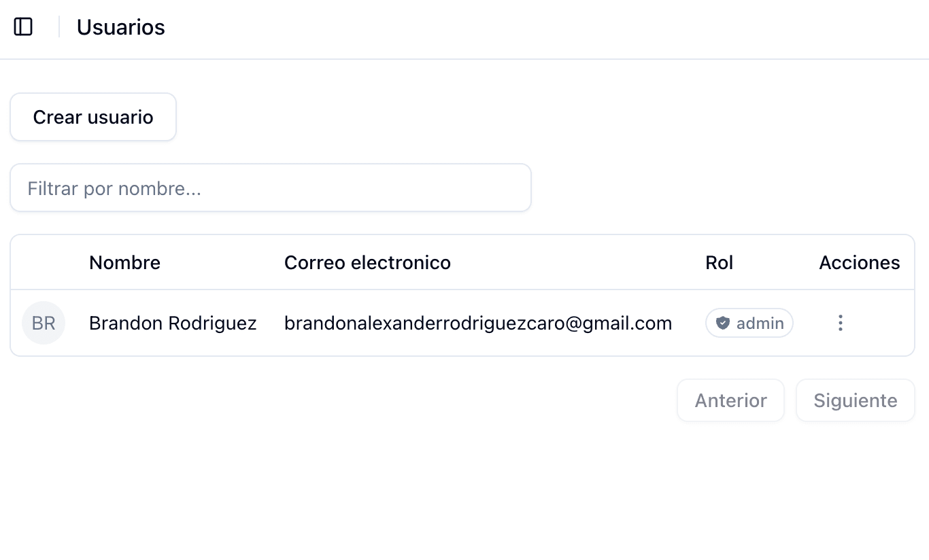Click the shield icon in the admin badge
The height and width of the screenshot is (560, 929).
[x=723, y=323]
